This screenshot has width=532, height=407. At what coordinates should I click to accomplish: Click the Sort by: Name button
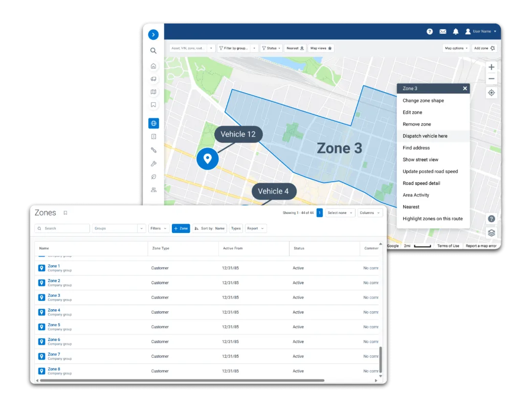[210, 228]
